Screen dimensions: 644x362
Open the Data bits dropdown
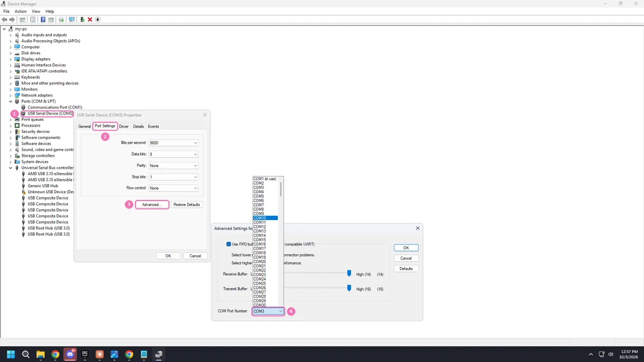[x=173, y=154]
